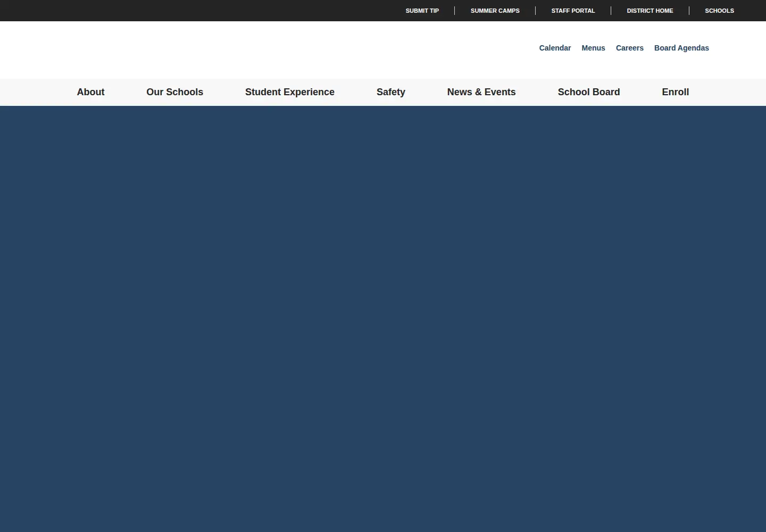The height and width of the screenshot is (532, 766).
Task: Select School Board navigation item
Action: coord(589,92)
